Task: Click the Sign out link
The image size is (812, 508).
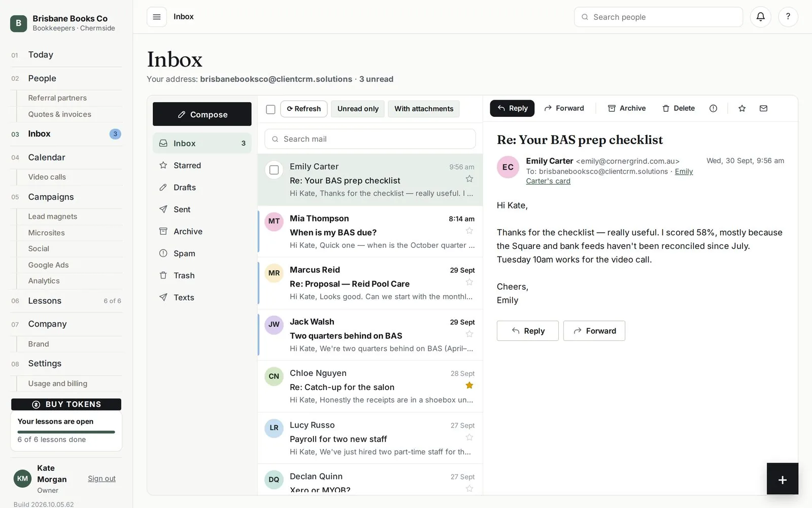Action: click(x=101, y=479)
